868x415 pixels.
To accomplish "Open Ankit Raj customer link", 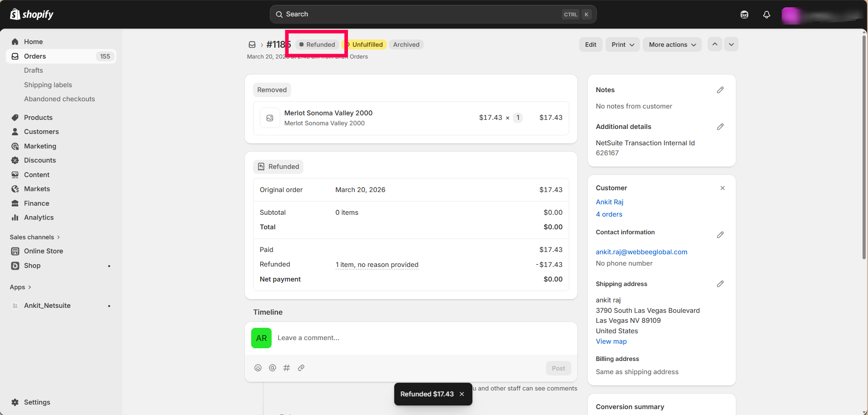I will [610, 202].
